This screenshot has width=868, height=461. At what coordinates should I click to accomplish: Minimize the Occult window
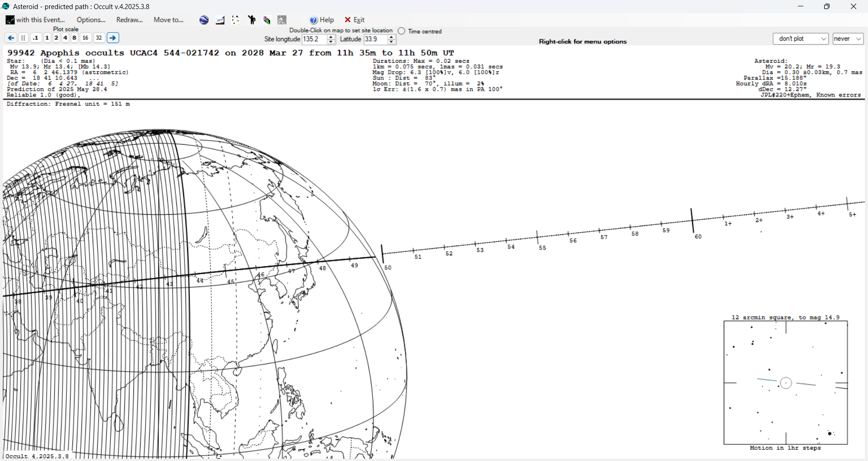(801, 6)
